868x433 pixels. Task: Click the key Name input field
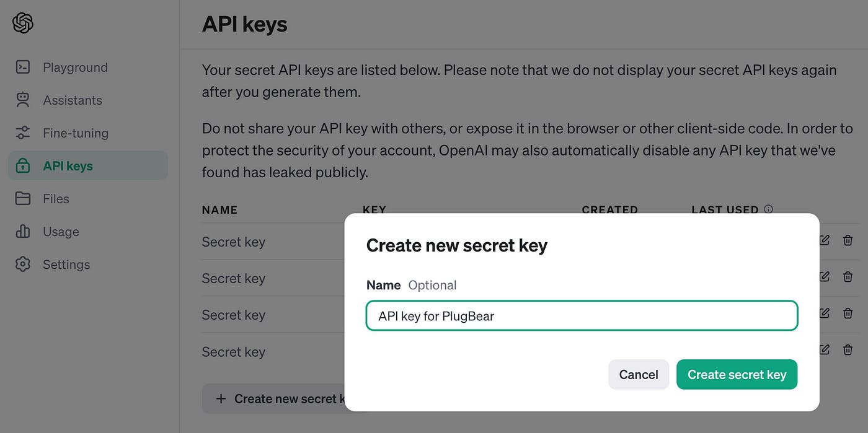[x=582, y=316]
